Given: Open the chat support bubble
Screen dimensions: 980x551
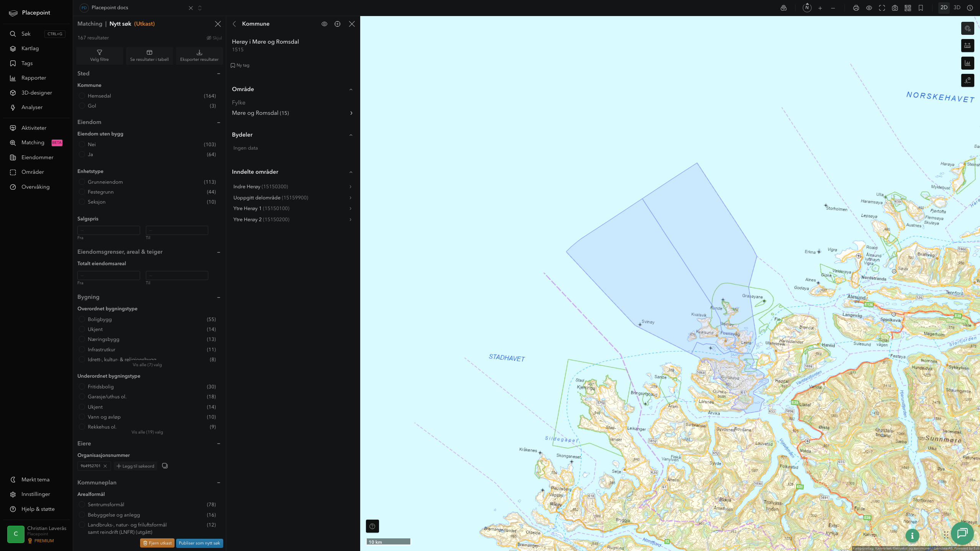Looking at the screenshot, I should pyautogui.click(x=962, y=533).
